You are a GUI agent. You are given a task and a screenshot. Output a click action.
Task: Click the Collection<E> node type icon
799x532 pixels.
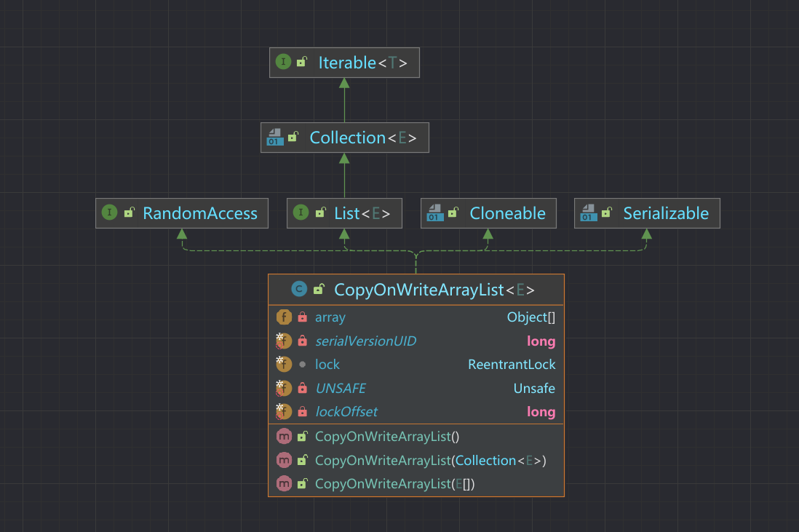[x=275, y=137]
